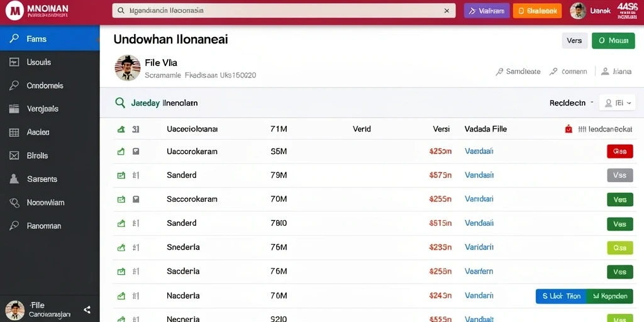This screenshot has width=644, height=322.
Task: Open the Nonowham sidebar menu item
Action: 50,203
